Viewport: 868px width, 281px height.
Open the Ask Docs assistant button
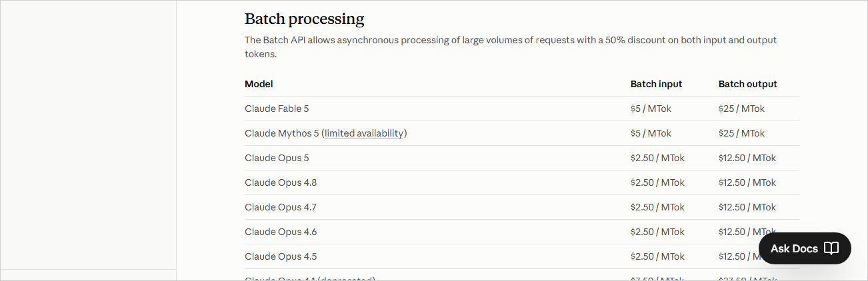pyautogui.click(x=805, y=248)
